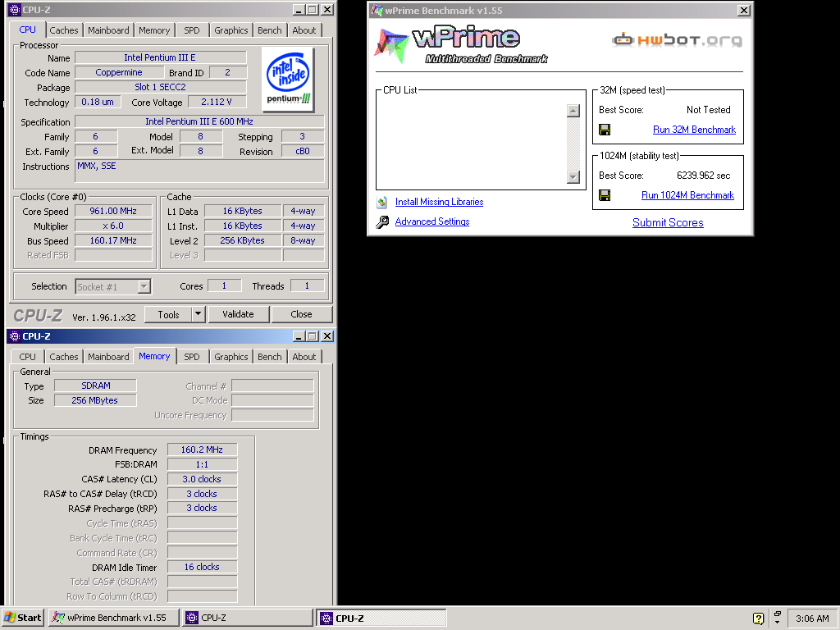Open Install Missing Libraries link
Image resolution: width=840 pixels, height=630 pixels.
point(439,202)
